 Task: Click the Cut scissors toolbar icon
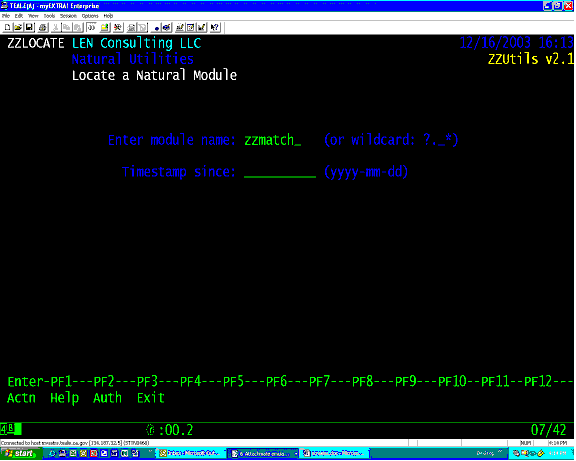56,27
